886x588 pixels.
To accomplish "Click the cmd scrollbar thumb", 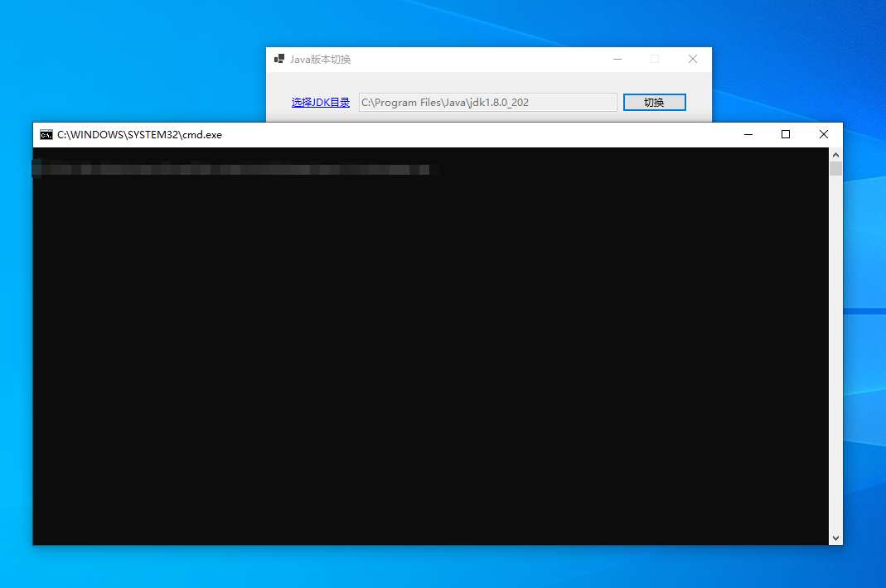I will 835,168.
